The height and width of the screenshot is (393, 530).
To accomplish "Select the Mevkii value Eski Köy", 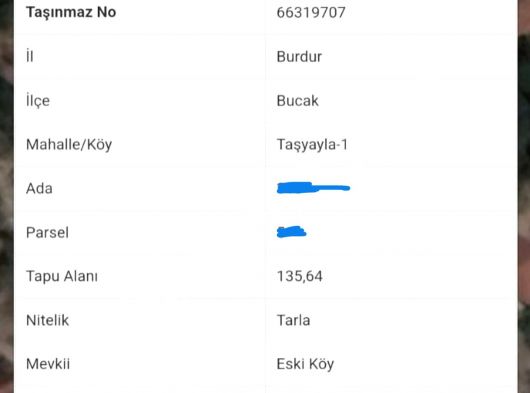I will pyautogui.click(x=305, y=364).
